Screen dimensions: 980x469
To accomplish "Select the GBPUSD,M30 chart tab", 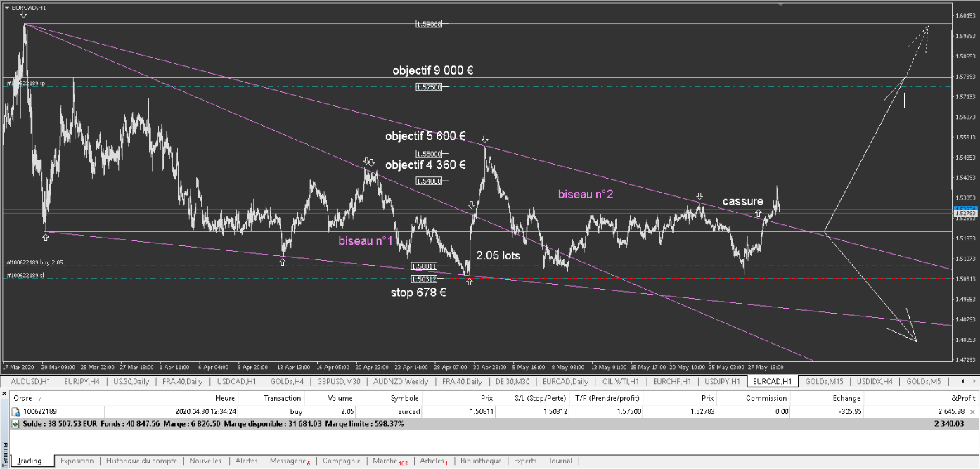I will [x=340, y=381].
